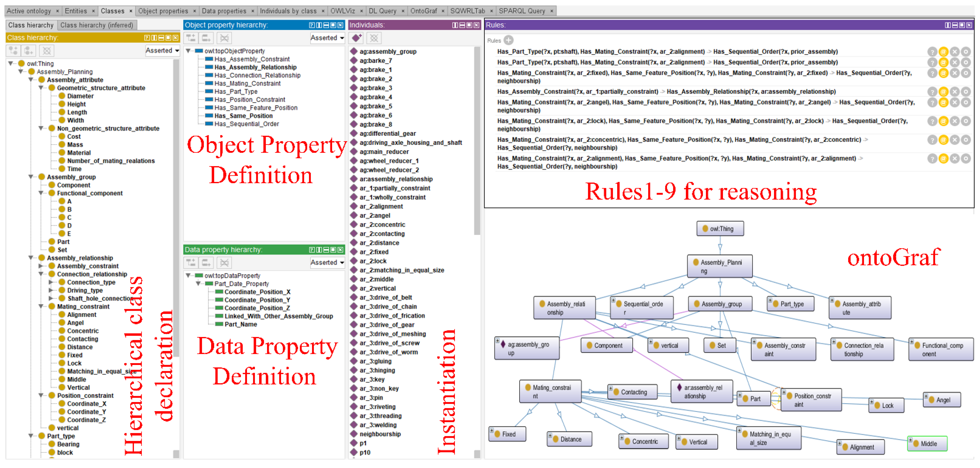Click the delete class icon in Class hierarchy
This screenshot has height=468, width=980.
tap(46, 51)
